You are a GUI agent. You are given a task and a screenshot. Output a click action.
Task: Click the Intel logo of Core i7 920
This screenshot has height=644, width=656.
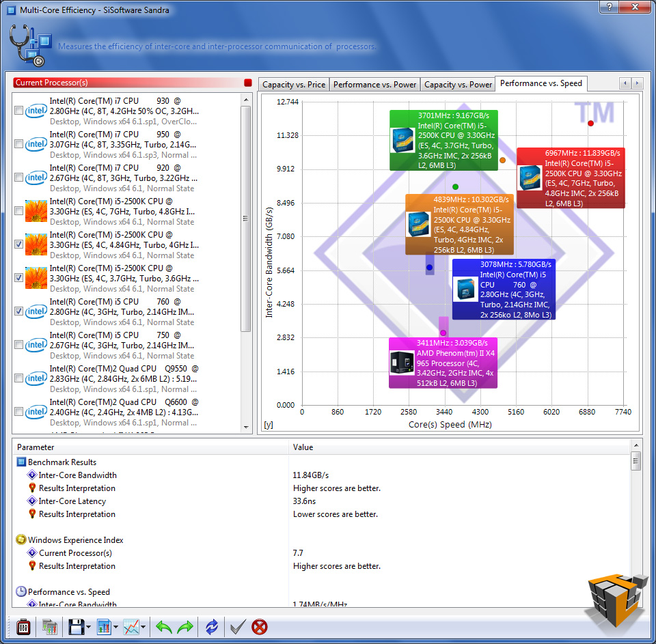pyautogui.click(x=36, y=178)
